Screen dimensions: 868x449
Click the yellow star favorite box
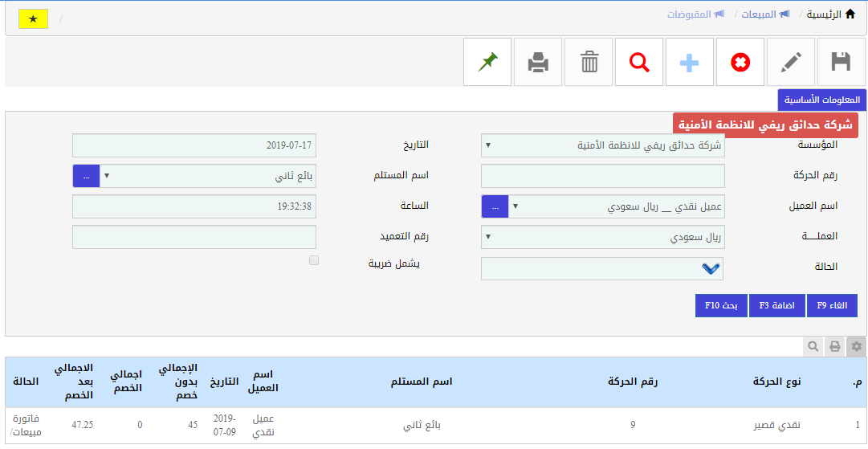point(33,18)
